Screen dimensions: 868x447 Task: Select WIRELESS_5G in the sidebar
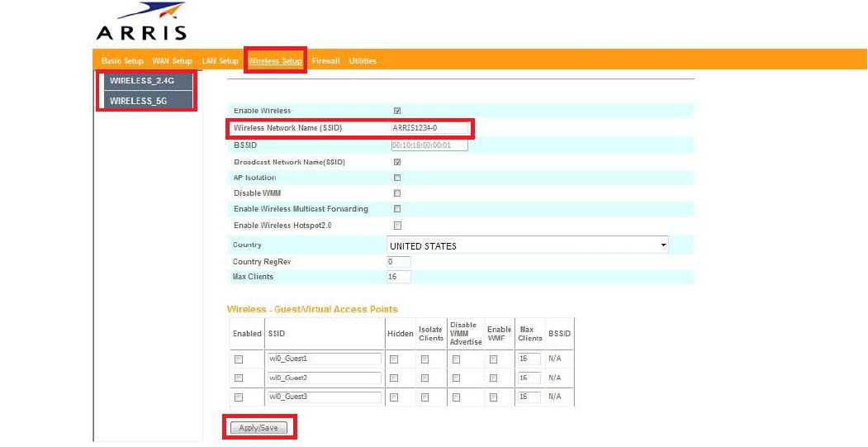coord(148,101)
